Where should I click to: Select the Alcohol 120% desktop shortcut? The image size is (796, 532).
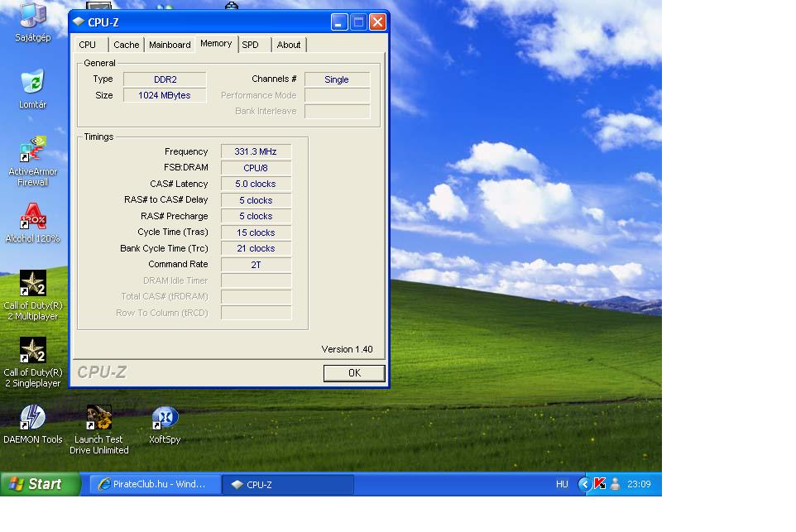point(33,223)
